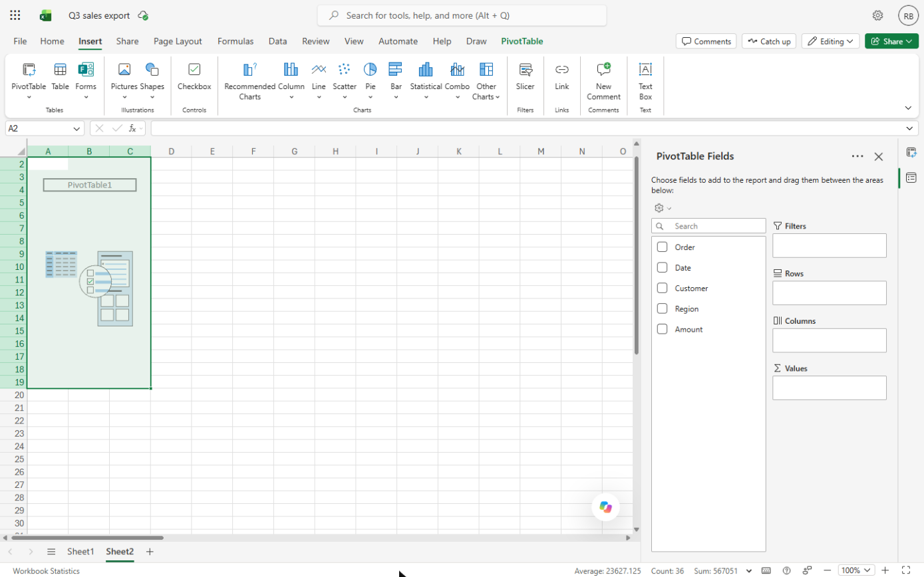Insert a PivotTable from the ribbon
The width and height of the screenshot is (924, 577).
29,80
